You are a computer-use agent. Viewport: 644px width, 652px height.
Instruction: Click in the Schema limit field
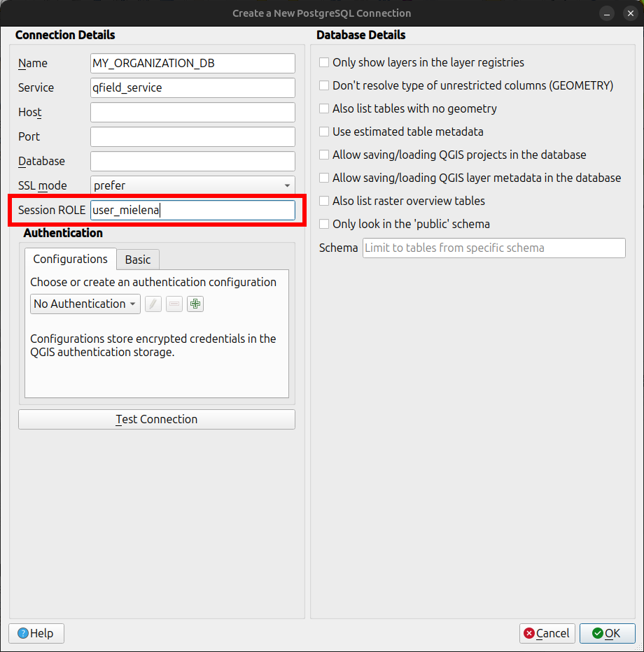pos(493,248)
